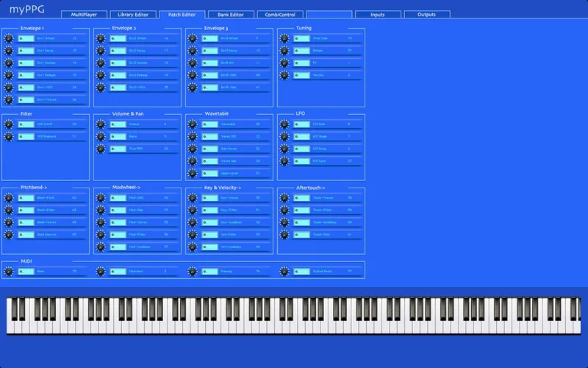Click the Touch->Filter knob
Screen dimensions: 588x368
(x=284, y=210)
